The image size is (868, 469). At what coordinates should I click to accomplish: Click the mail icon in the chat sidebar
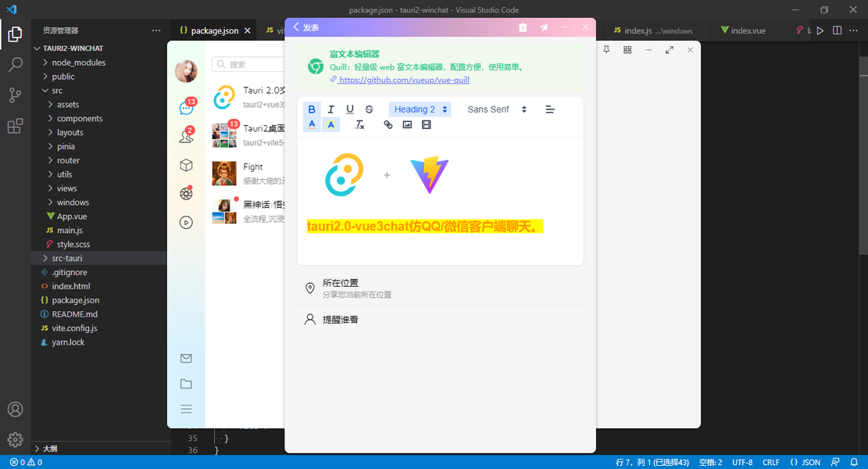coord(186,358)
